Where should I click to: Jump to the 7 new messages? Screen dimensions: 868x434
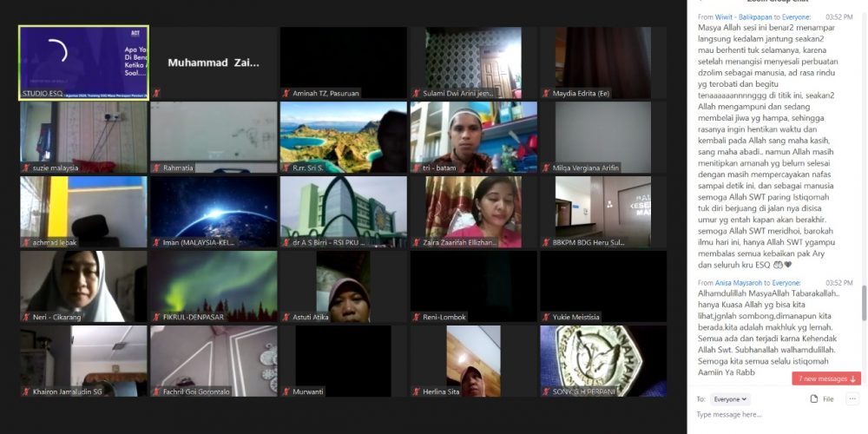[826, 378]
